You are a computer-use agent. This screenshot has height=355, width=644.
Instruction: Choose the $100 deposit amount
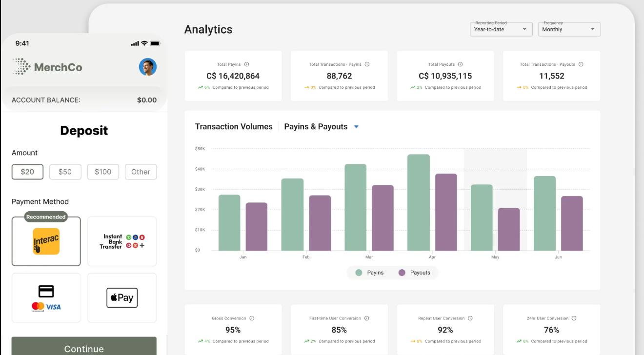(x=103, y=172)
